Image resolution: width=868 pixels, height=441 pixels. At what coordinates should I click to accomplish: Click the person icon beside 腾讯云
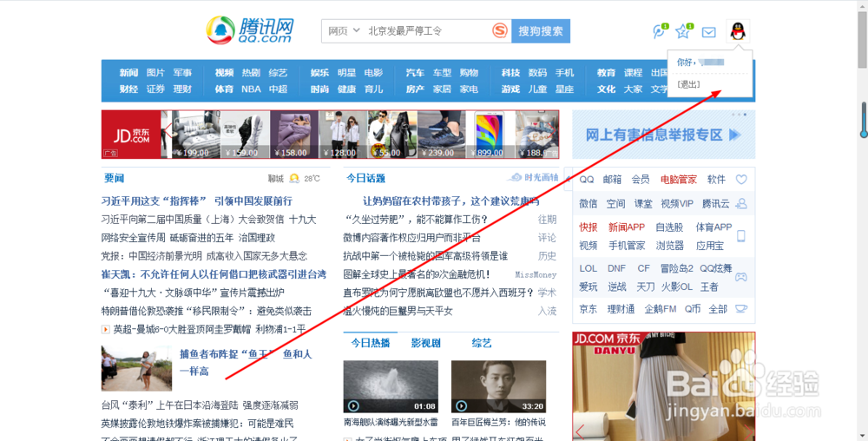741,204
